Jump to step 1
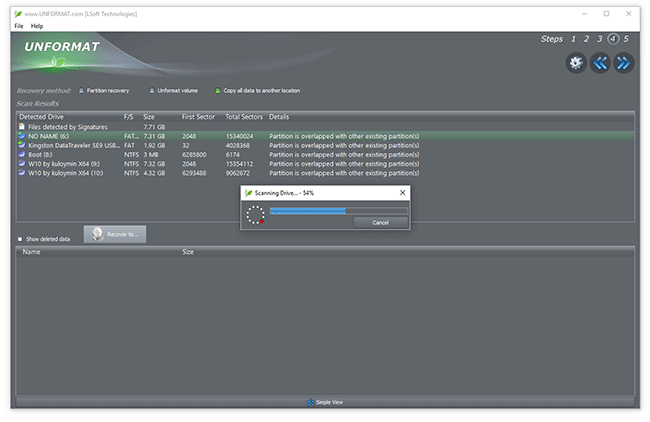The height and width of the screenshot is (422, 650). 573,39
